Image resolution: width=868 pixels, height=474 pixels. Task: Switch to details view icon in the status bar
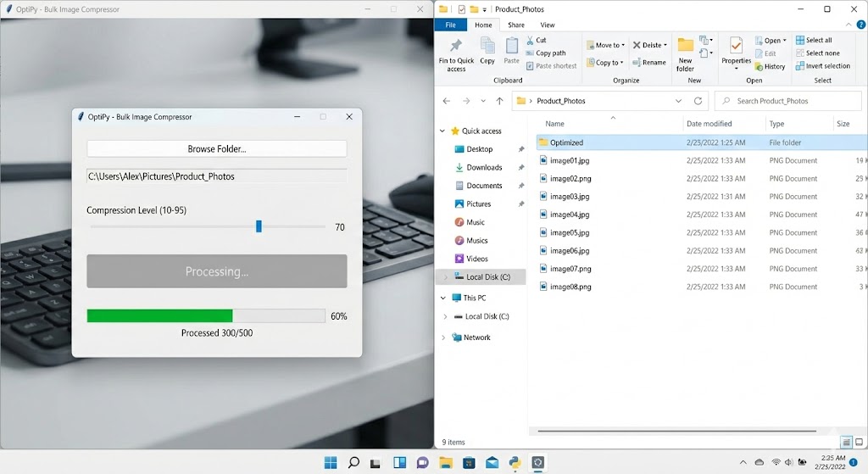pos(846,442)
